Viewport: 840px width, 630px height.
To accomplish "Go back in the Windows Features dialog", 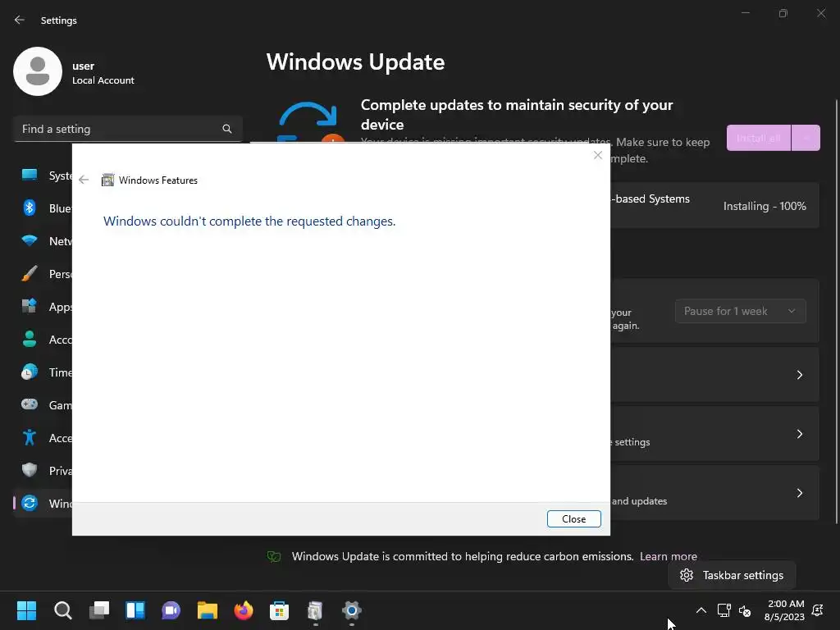I will 84,180.
